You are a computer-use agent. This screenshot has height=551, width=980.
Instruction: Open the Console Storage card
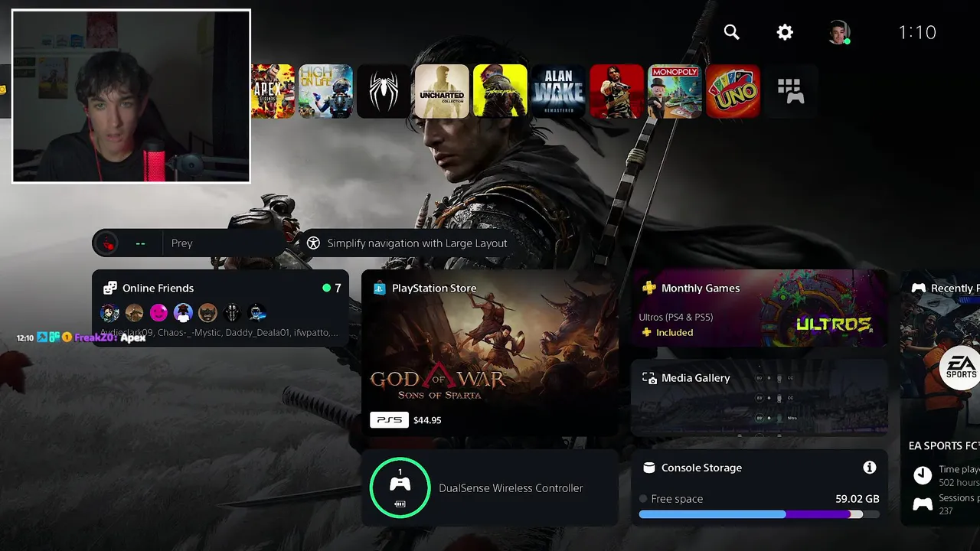(759, 487)
